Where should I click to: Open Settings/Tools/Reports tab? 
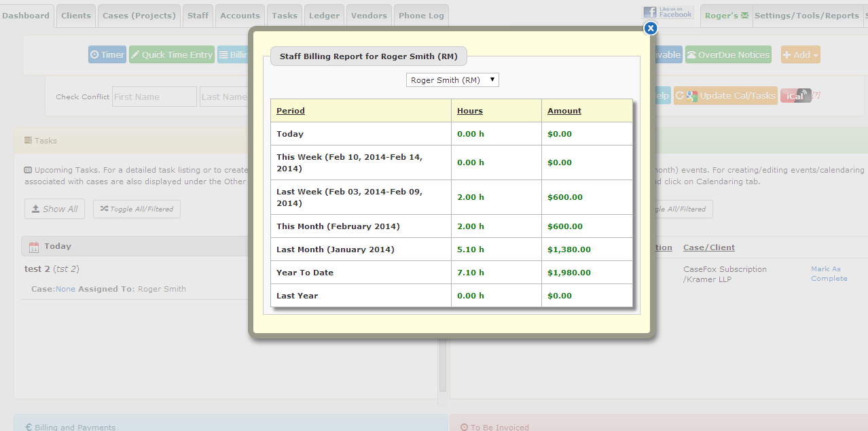(x=807, y=16)
